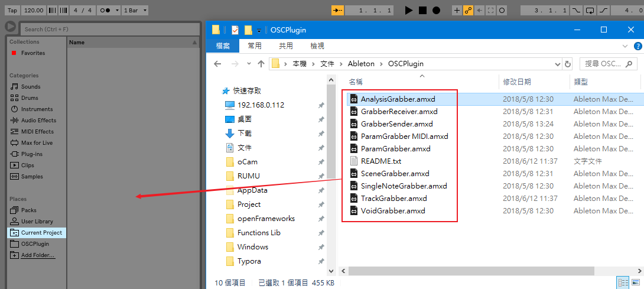The width and height of the screenshot is (644, 289).
Task: Toggle the Automation Arm button
Action: (x=468, y=10)
